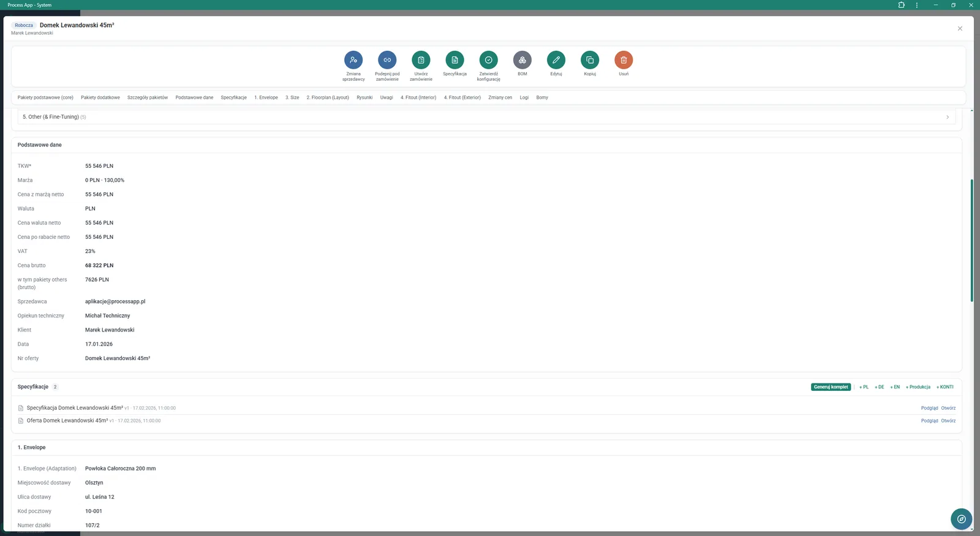
Task: Click document icon beside Oferta Domek Lewandowski
Action: tap(21, 421)
